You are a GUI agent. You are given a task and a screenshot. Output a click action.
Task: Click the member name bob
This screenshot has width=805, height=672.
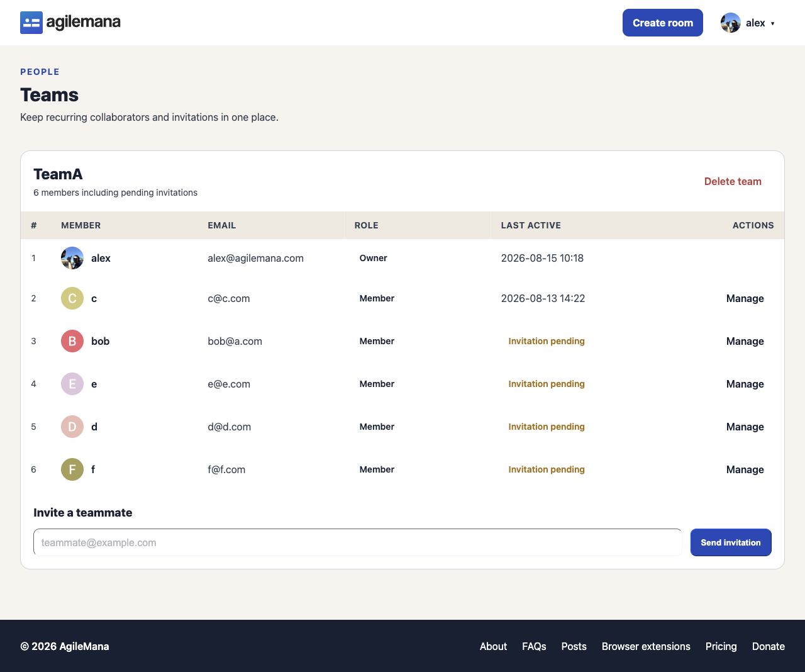(100, 341)
